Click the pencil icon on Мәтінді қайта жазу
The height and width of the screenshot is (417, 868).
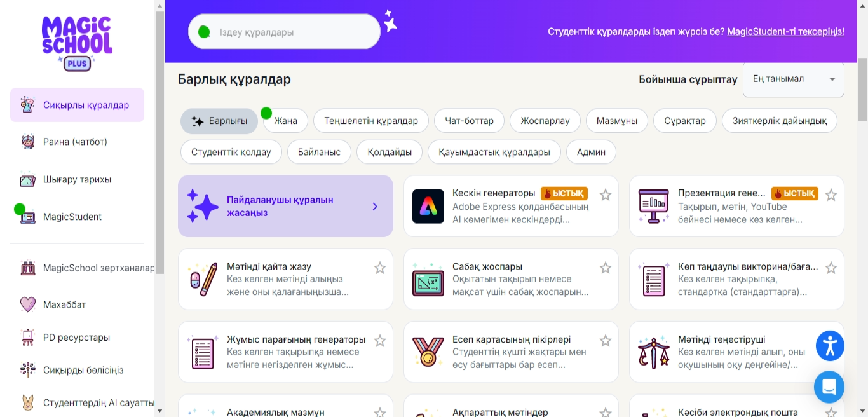click(203, 279)
